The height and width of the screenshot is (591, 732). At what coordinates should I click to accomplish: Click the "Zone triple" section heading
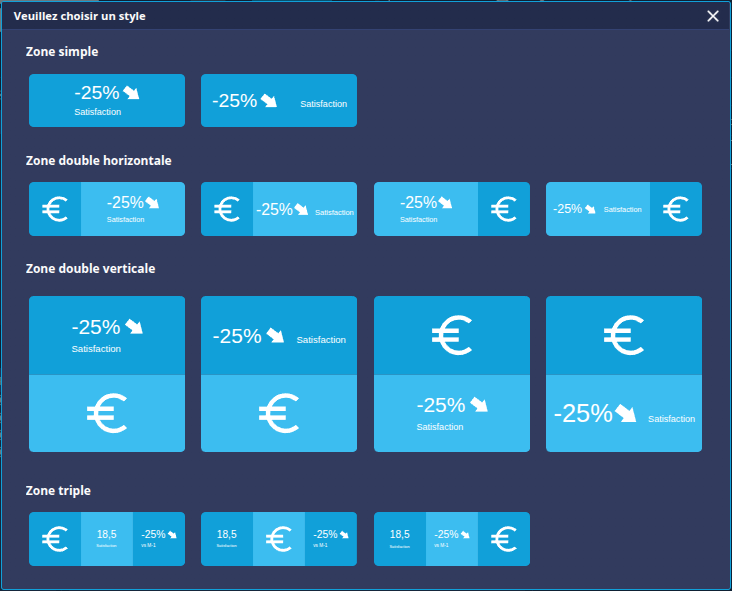[58, 491]
